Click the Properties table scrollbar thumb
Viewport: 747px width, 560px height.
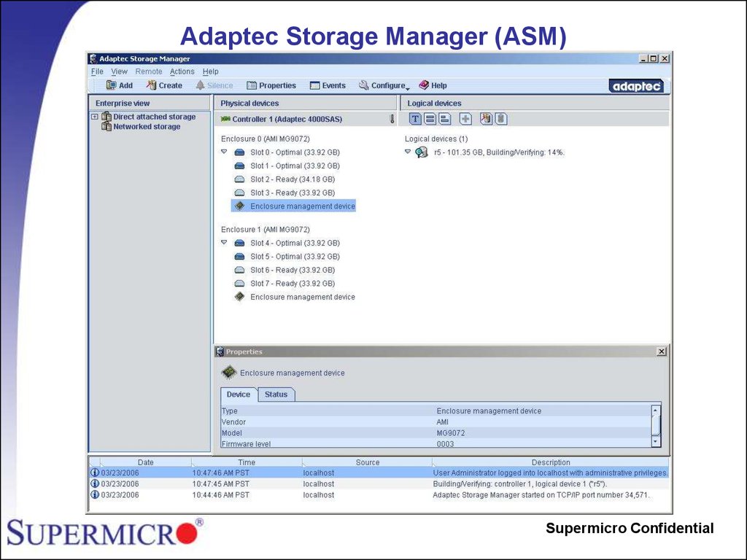656,425
